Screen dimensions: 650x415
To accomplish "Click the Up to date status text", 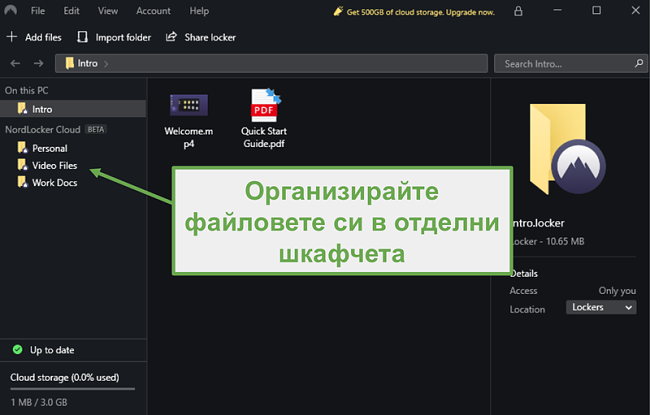I will pos(52,350).
